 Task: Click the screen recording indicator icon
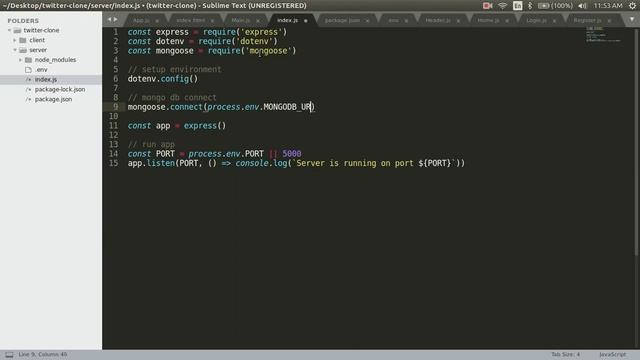click(487, 6)
